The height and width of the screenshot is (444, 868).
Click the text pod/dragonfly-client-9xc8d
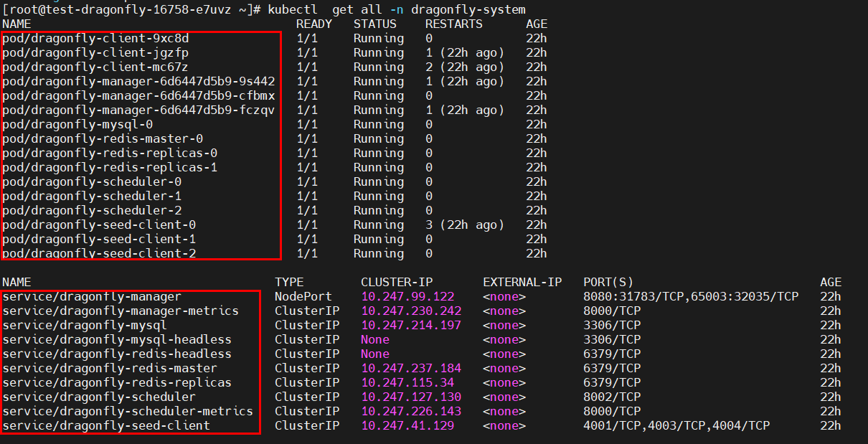tap(95, 38)
